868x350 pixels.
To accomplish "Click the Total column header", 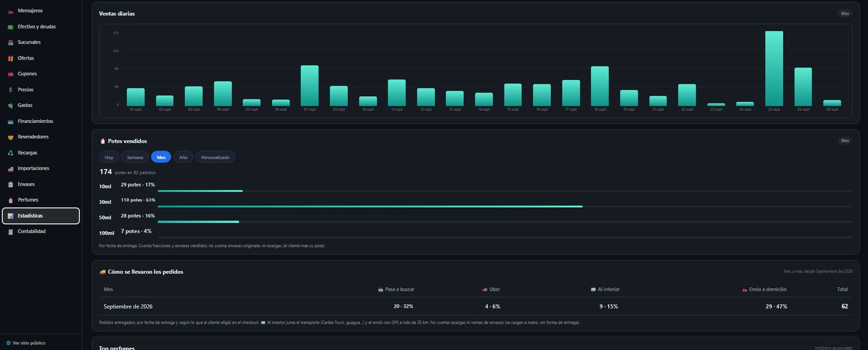I will [x=843, y=289].
